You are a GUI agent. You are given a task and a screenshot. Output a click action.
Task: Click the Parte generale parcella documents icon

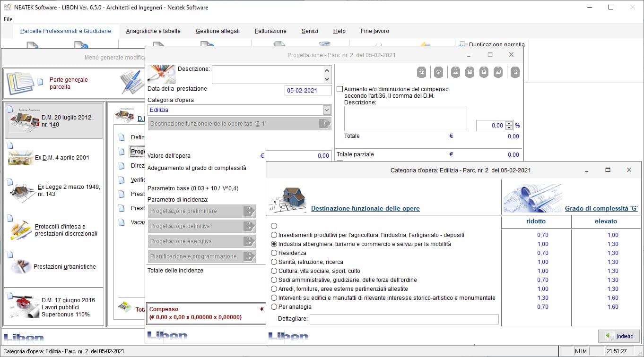coord(20,84)
